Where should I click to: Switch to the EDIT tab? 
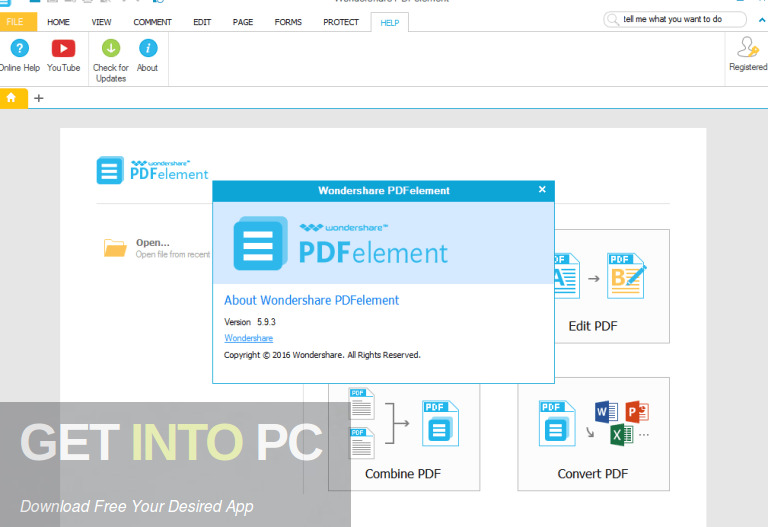click(x=202, y=22)
